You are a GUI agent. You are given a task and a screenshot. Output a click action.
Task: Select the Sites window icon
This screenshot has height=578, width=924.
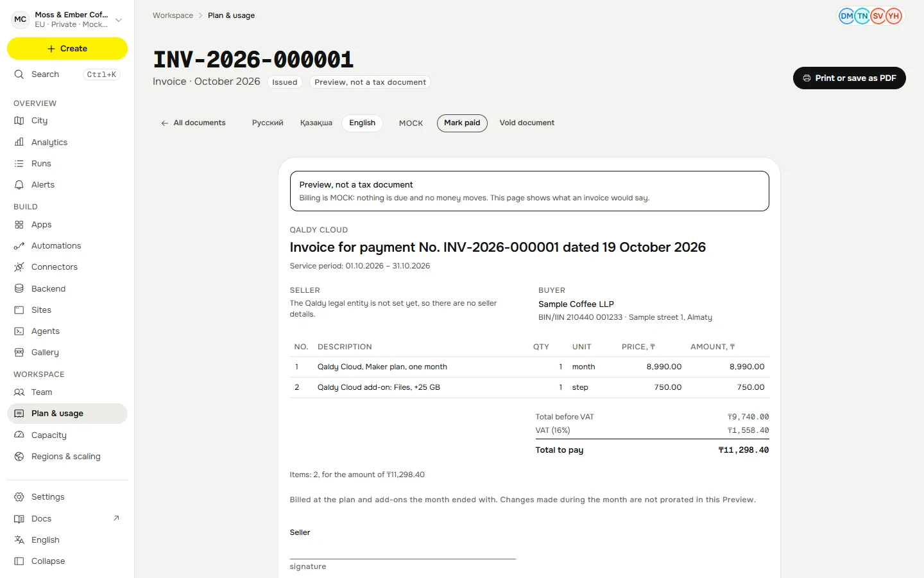pos(19,310)
